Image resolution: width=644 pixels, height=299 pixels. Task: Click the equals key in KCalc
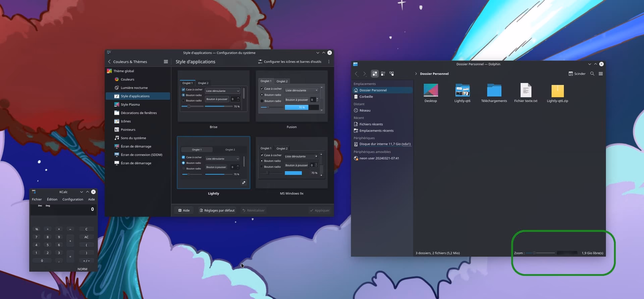click(70, 257)
